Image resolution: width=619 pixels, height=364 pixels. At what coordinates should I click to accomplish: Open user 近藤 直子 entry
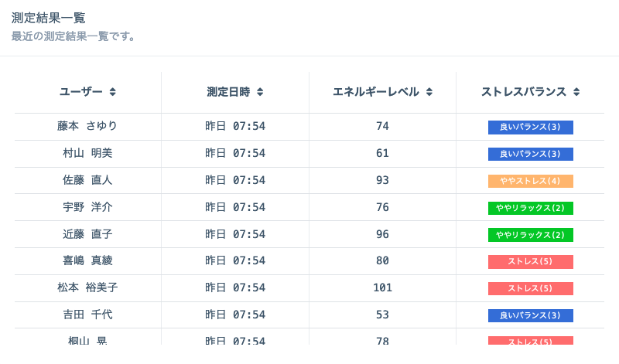[x=87, y=234]
